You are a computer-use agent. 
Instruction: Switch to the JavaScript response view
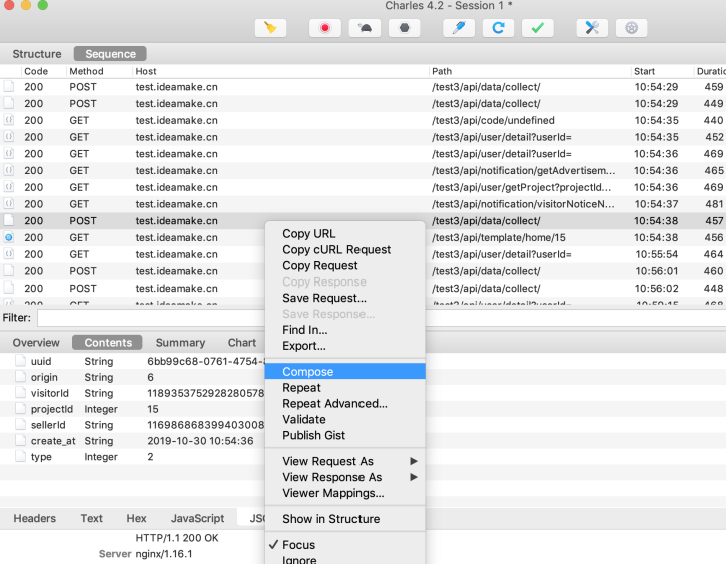click(x=197, y=518)
